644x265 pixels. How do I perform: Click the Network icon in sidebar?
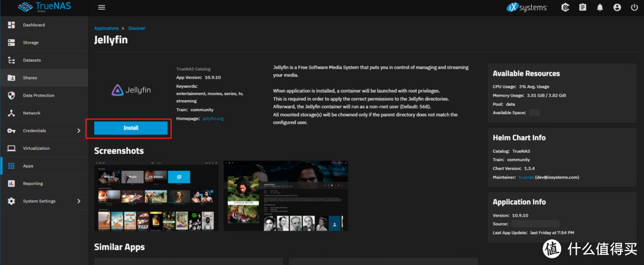click(11, 113)
